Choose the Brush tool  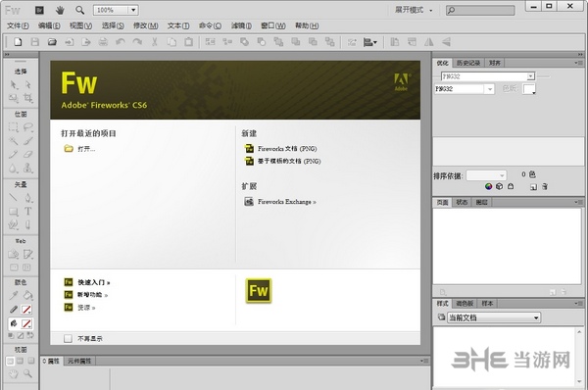pyautogui.click(x=28, y=141)
